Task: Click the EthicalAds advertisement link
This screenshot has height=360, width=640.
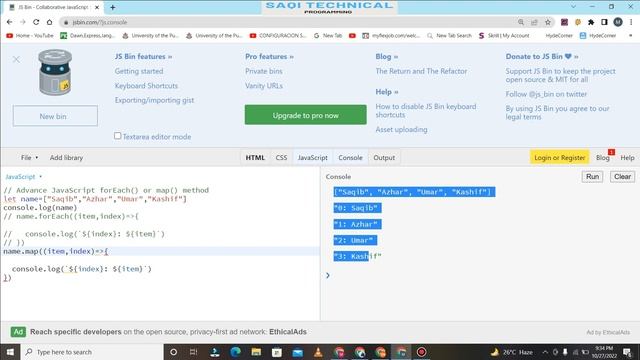Action: pyautogui.click(x=168, y=332)
